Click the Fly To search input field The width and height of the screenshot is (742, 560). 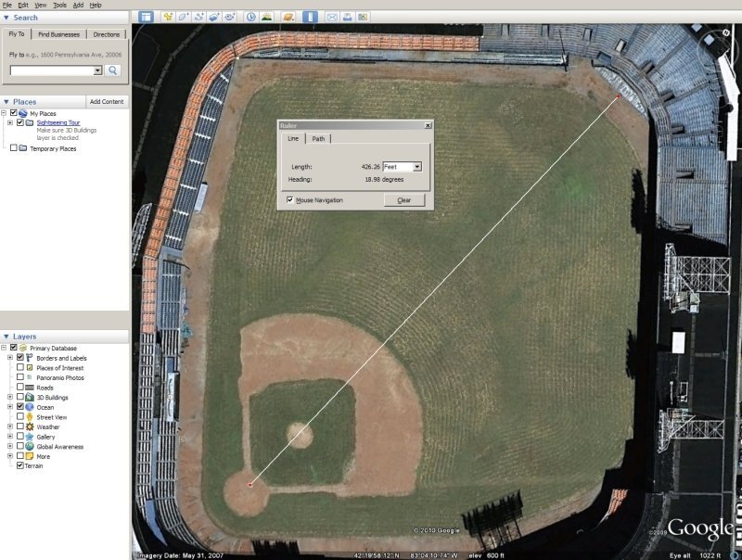(x=56, y=70)
